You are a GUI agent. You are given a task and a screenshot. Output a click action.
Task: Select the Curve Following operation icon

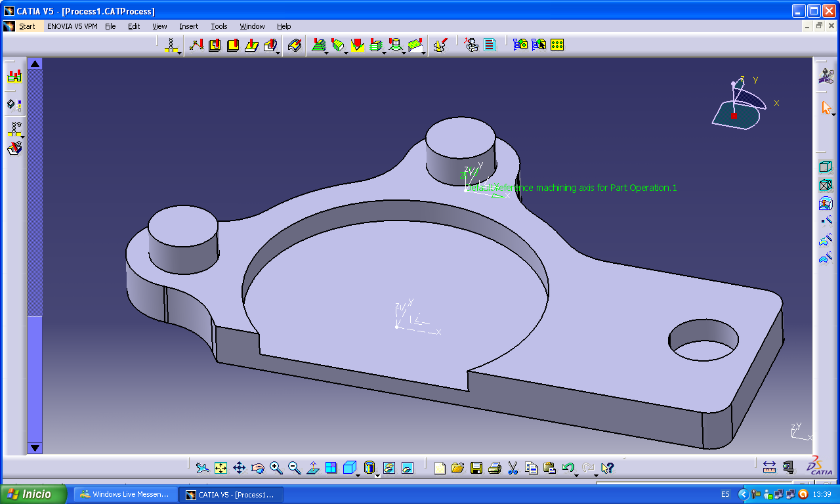(270, 45)
